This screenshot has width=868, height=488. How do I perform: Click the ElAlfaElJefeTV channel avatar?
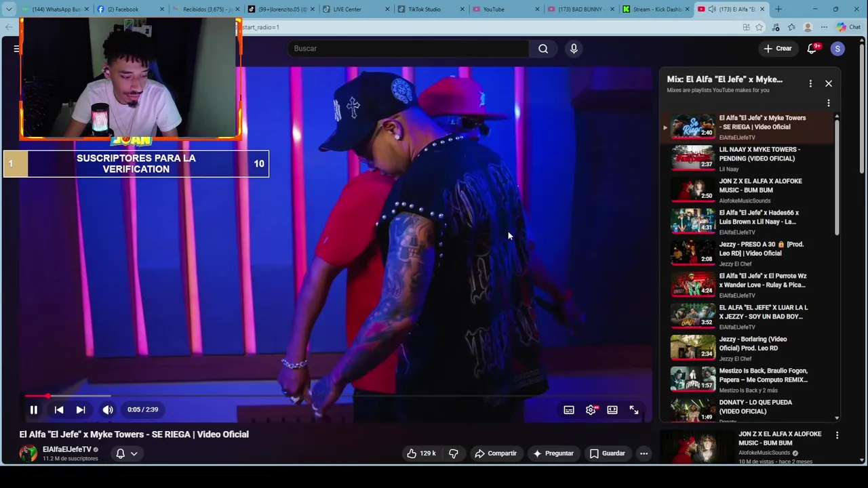[28, 453]
